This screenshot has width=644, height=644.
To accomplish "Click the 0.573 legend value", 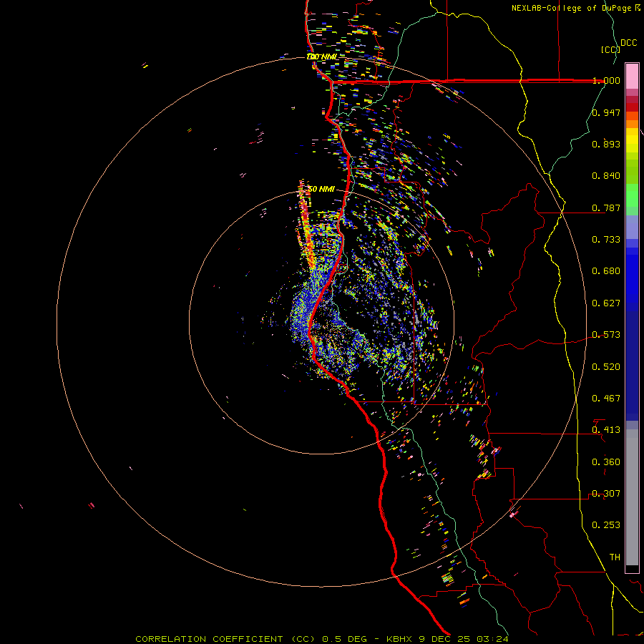I will pos(606,335).
